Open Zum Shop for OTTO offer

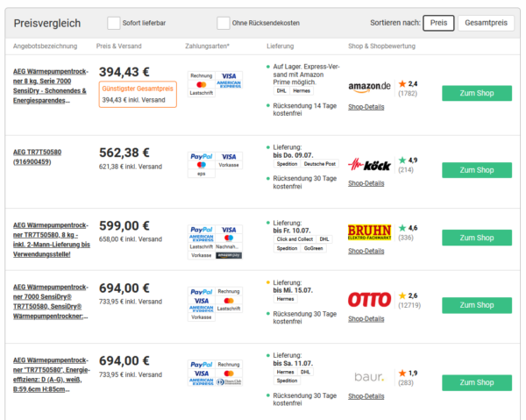(x=477, y=305)
